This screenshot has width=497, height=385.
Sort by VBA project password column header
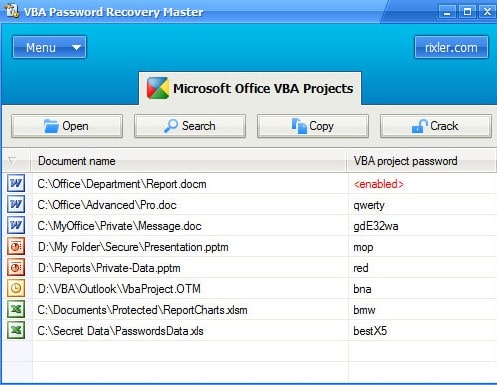point(422,161)
